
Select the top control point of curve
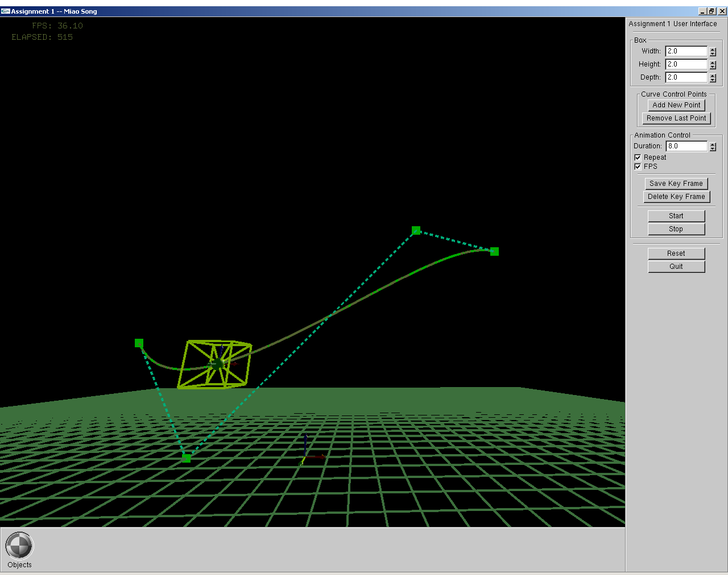pyautogui.click(x=416, y=230)
